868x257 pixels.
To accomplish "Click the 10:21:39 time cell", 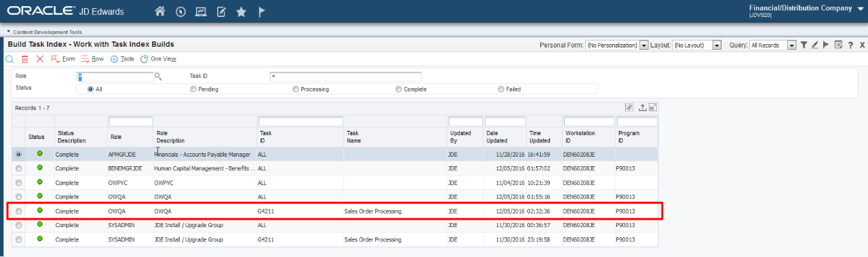I will 544,182.
